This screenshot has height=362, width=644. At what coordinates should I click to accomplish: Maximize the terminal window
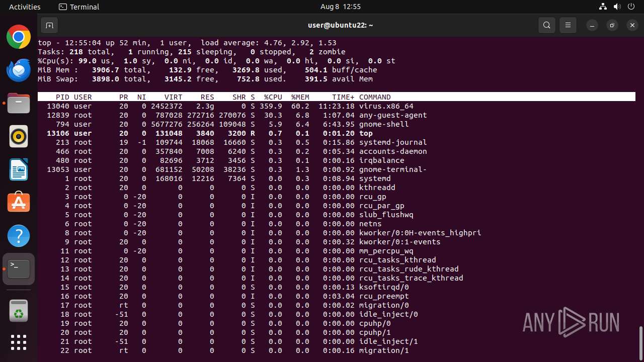612,25
